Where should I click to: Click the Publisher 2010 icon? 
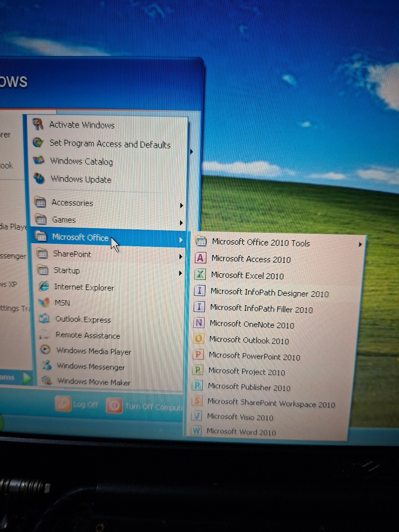coord(198,385)
